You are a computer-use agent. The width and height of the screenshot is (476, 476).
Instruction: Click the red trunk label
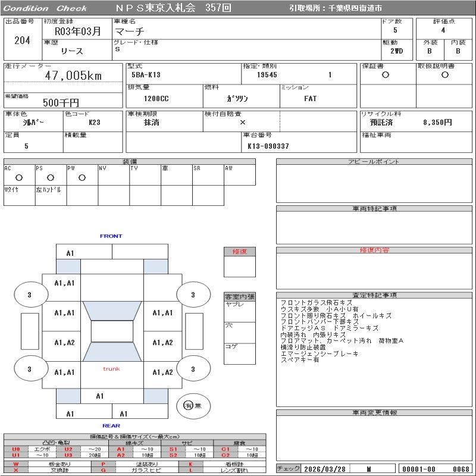pyautogui.click(x=111, y=369)
